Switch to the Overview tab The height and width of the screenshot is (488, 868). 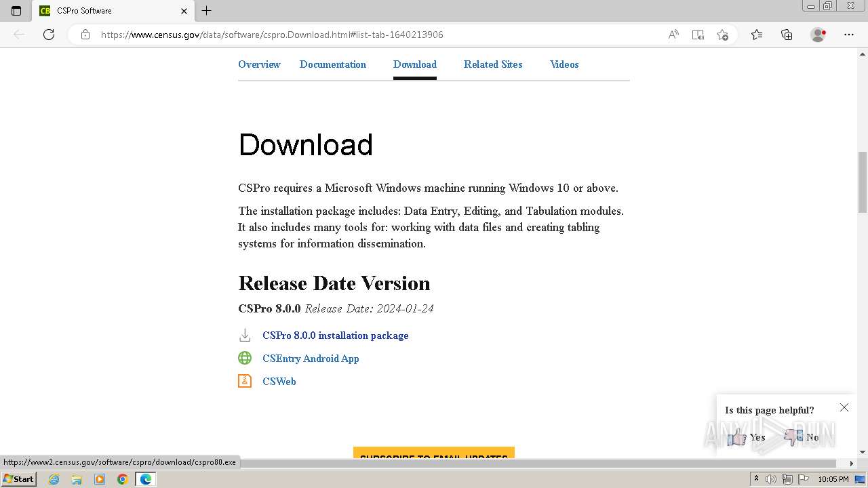point(259,64)
